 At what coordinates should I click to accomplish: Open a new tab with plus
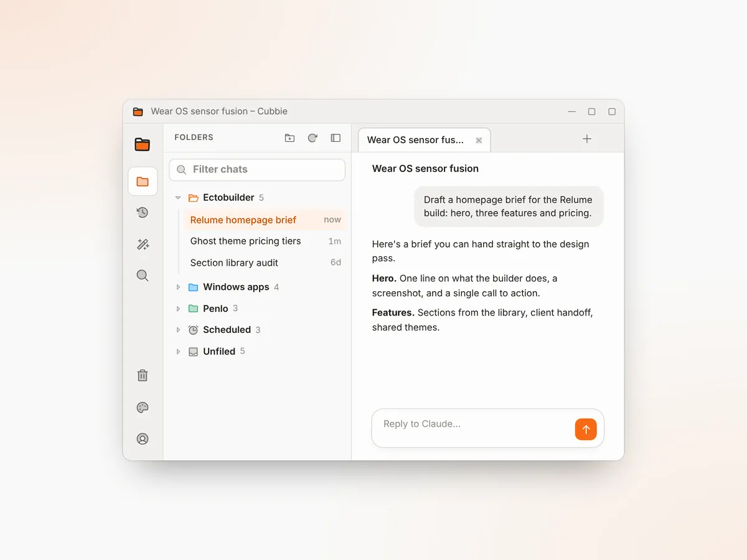tap(586, 139)
